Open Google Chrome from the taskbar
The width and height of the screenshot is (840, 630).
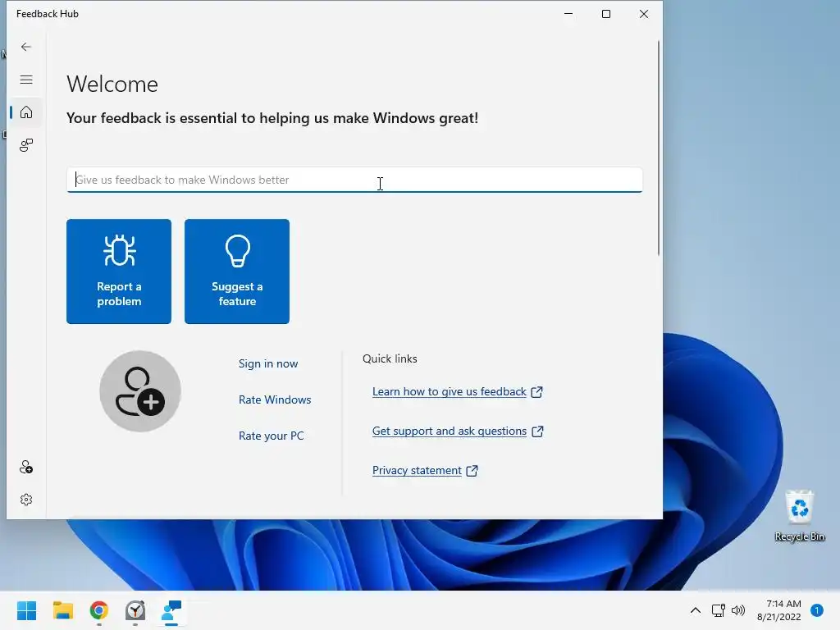[99, 610]
